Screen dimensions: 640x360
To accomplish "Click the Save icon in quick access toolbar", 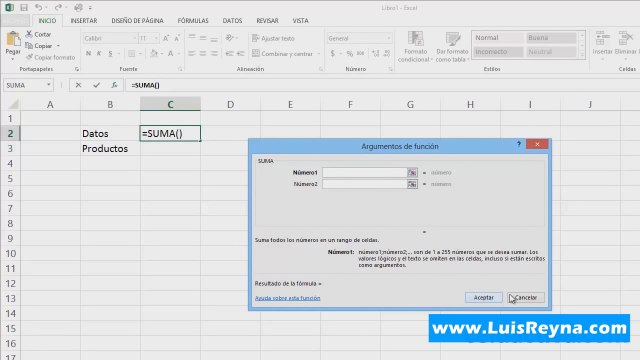I will 24,8.
